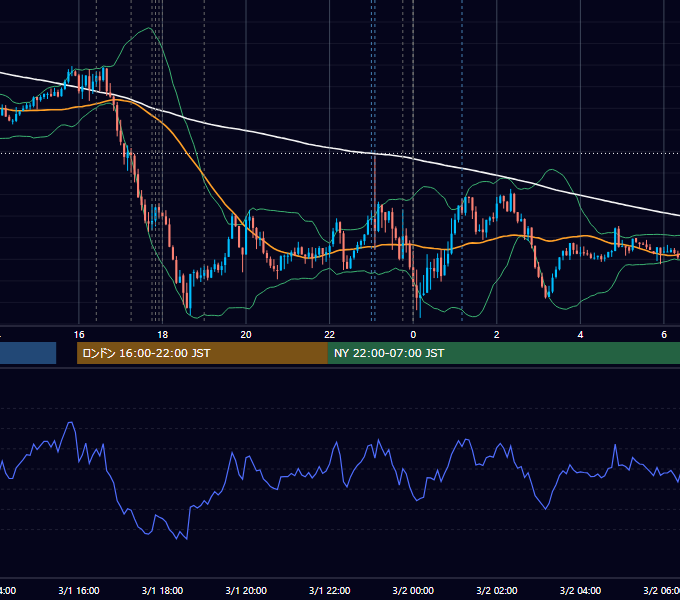This screenshot has width=680, height=600.
Task: Click the 3/1 18:00 date label
Action: pyautogui.click(x=162, y=590)
